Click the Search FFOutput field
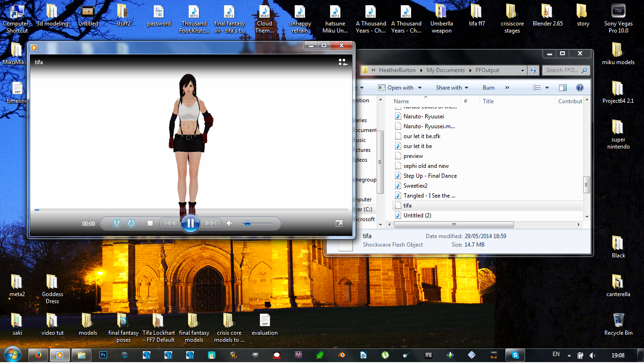The image size is (644, 364). pos(565,70)
